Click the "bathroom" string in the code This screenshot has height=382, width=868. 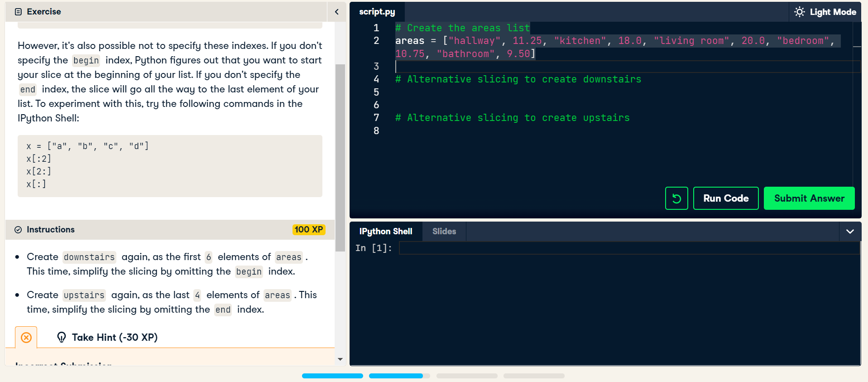tap(466, 54)
